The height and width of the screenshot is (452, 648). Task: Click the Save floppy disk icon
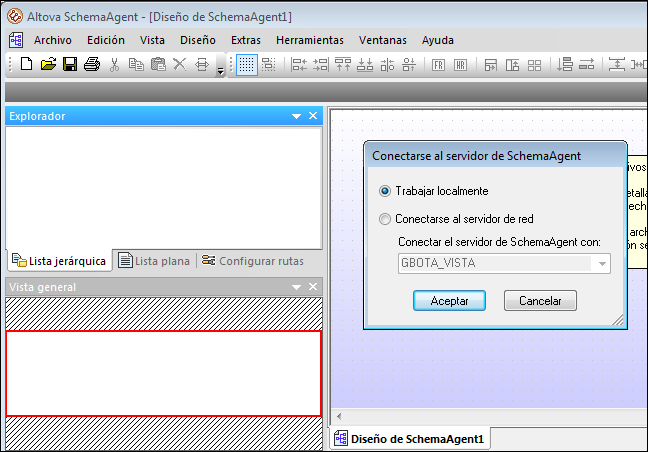pos(70,64)
